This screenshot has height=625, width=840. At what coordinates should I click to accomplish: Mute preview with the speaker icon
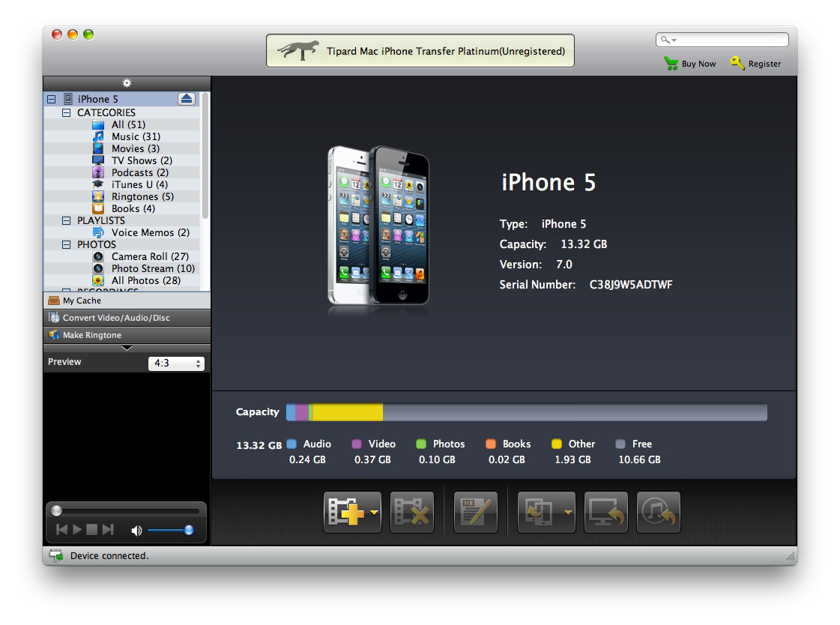click(136, 531)
